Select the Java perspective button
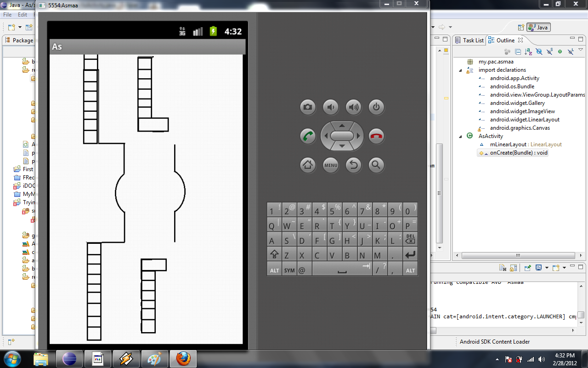Image resolution: width=588 pixels, height=368 pixels. coord(538,28)
